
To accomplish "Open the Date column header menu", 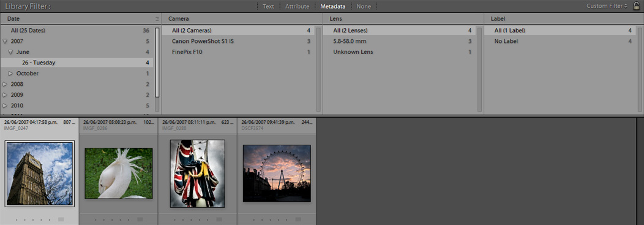I will (13, 19).
